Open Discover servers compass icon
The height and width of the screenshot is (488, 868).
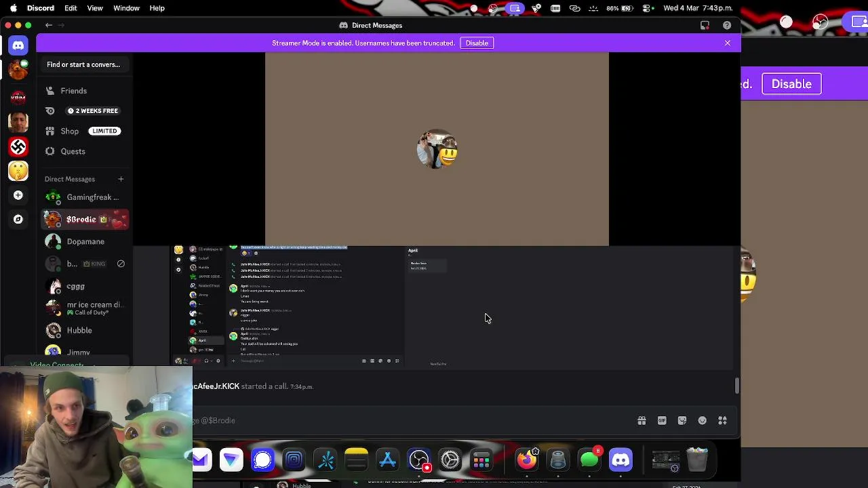(x=18, y=219)
